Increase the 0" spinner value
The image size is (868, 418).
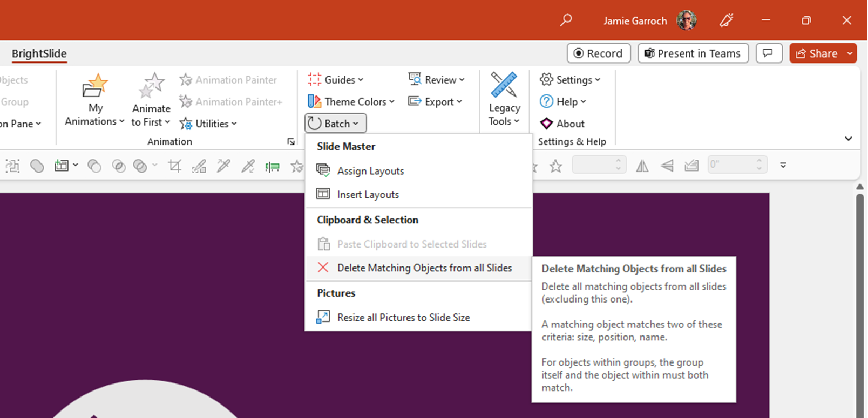[x=760, y=161]
